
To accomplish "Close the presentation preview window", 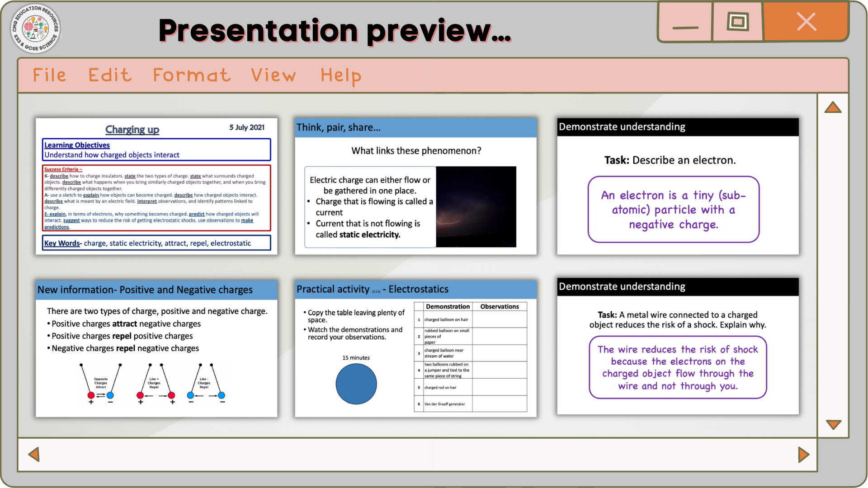I will [x=806, y=22].
